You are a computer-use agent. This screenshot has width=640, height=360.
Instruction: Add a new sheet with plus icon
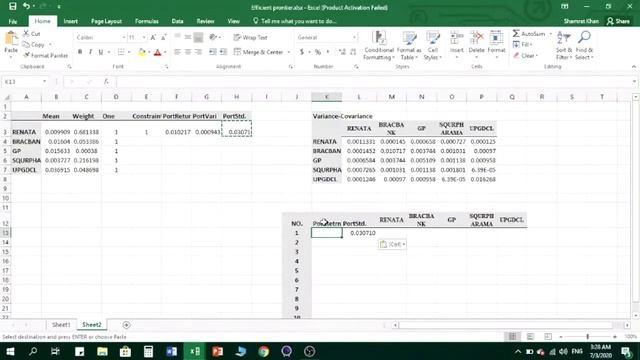pyautogui.click(x=126, y=325)
